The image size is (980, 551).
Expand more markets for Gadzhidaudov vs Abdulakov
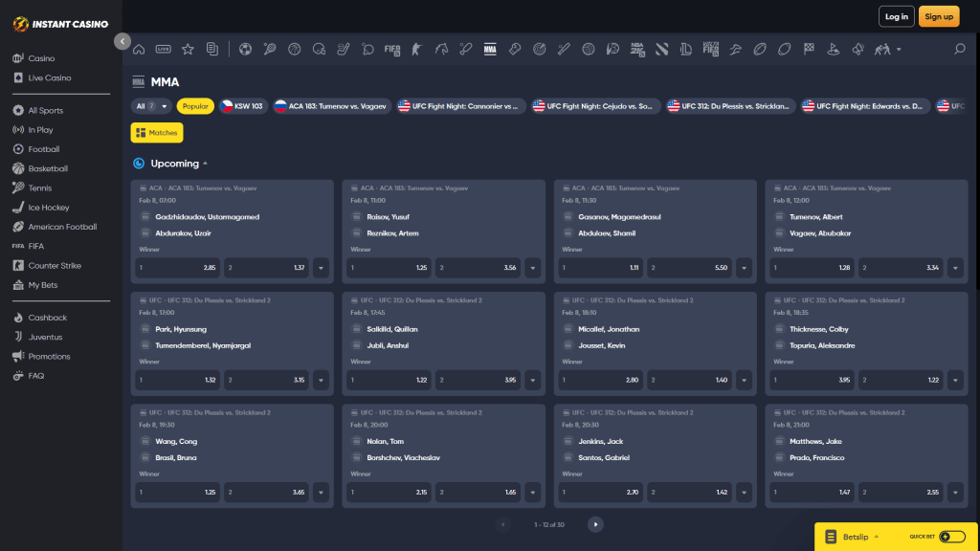coord(321,269)
